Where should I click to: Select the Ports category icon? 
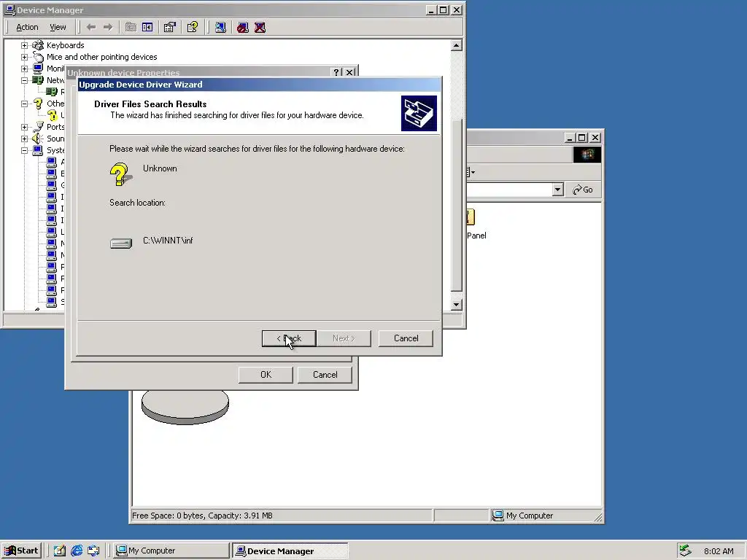[x=38, y=127]
